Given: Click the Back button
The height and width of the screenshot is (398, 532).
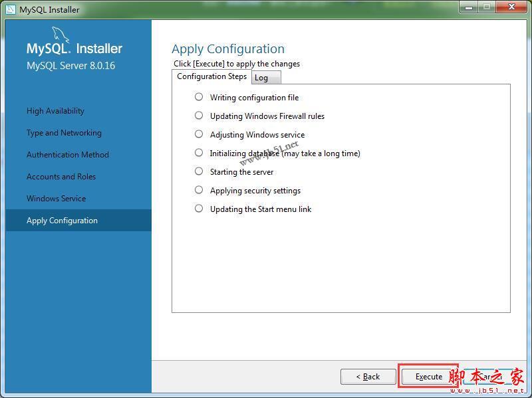Looking at the screenshot, I should 368,376.
